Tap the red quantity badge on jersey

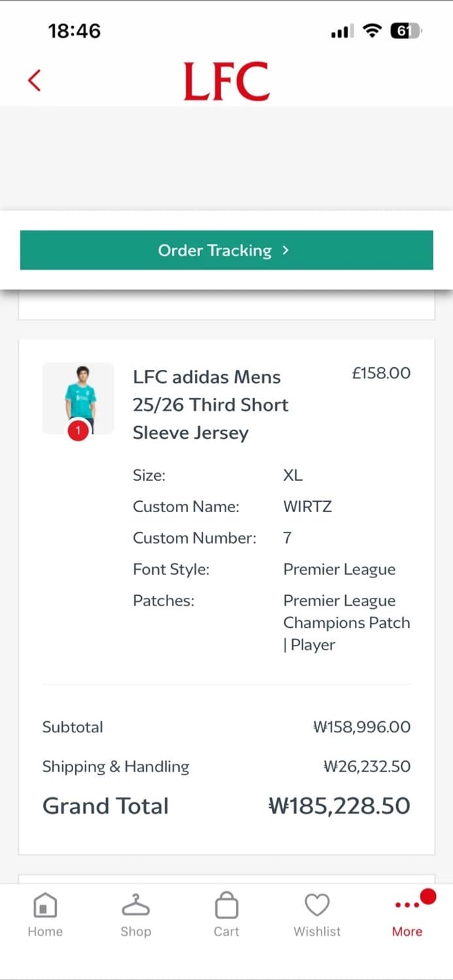[x=78, y=431]
